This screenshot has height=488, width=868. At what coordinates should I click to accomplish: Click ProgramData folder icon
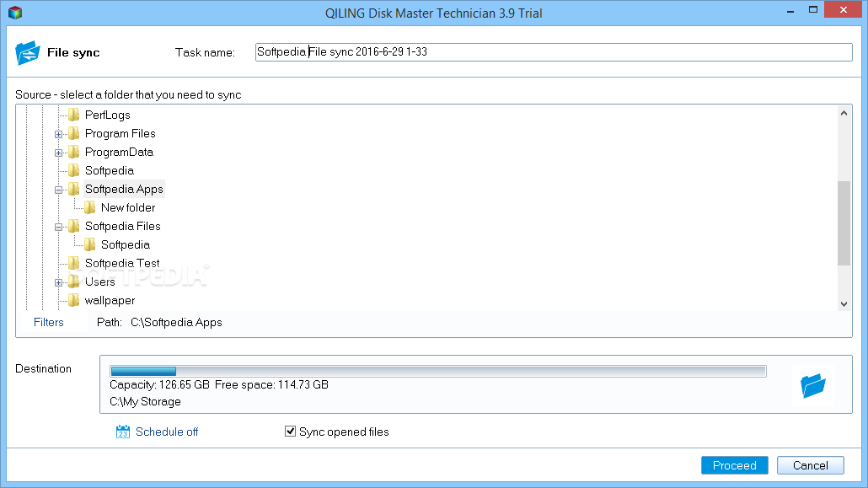[73, 152]
